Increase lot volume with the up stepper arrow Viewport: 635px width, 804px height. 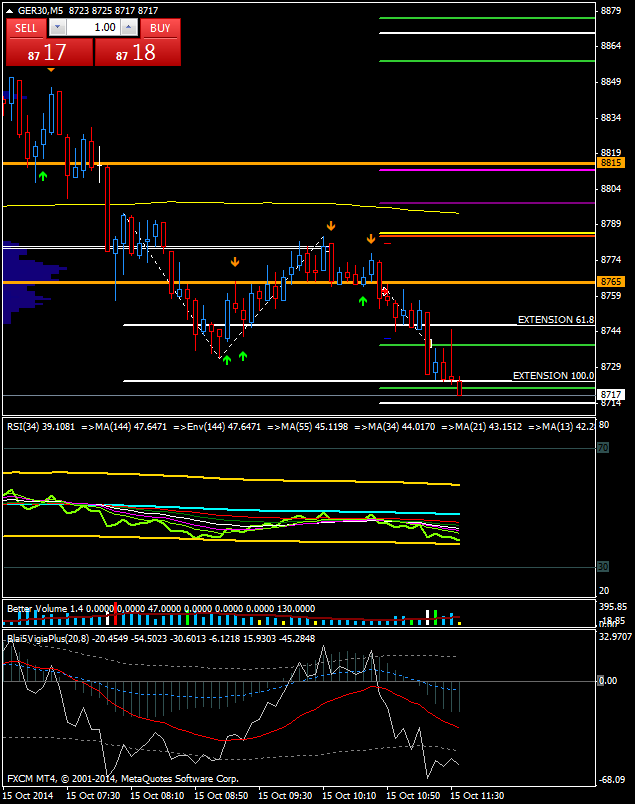pyautogui.click(x=131, y=28)
